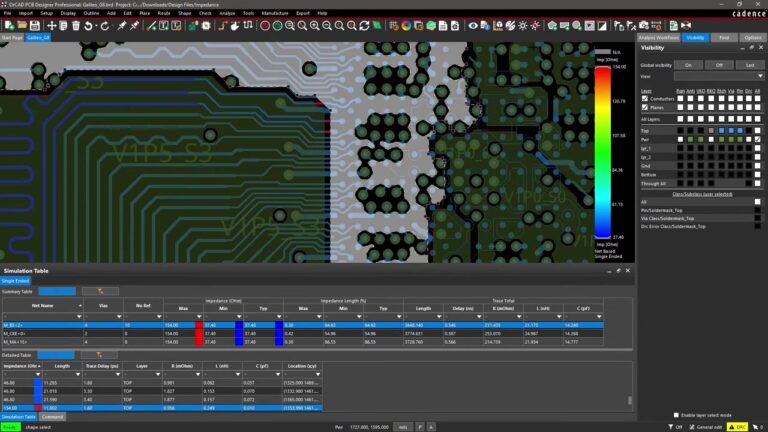Toggle the All checkbox for Pwr layer
The width and height of the screenshot is (768, 432).
point(758,140)
